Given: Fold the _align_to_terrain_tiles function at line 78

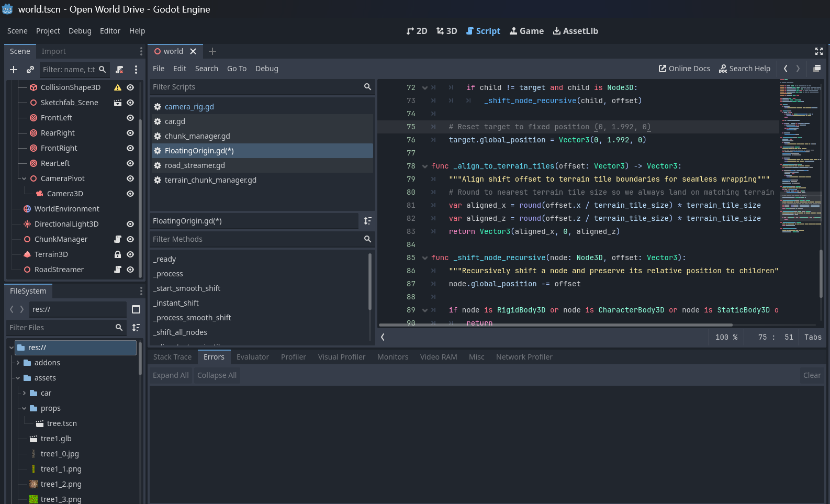Looking at the screenshot, I should point(425,166).
